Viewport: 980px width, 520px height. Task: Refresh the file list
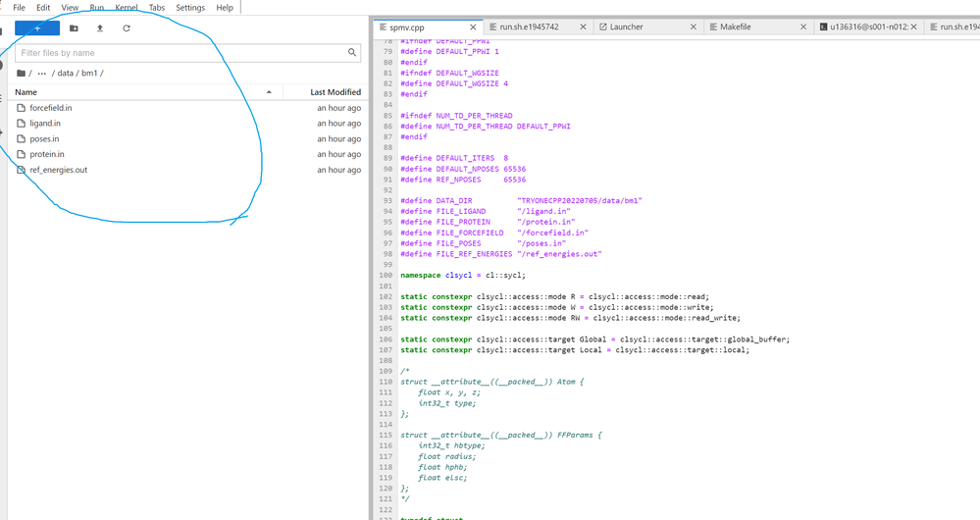[127, 28]
